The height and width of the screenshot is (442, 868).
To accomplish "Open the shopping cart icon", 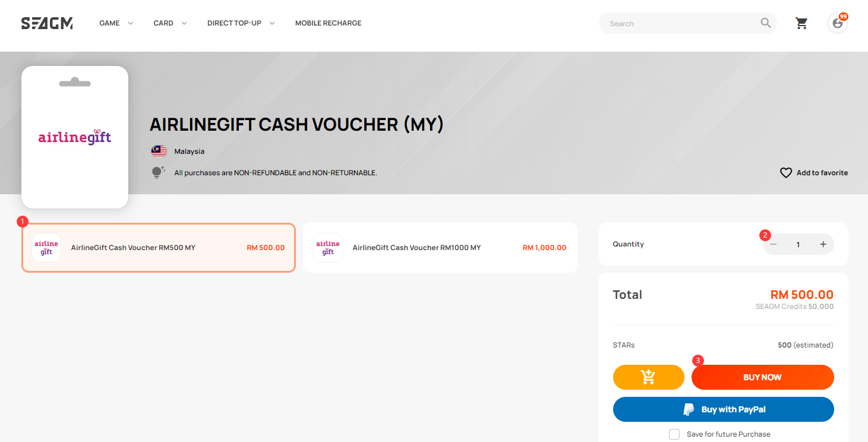I will pos(801,23).
